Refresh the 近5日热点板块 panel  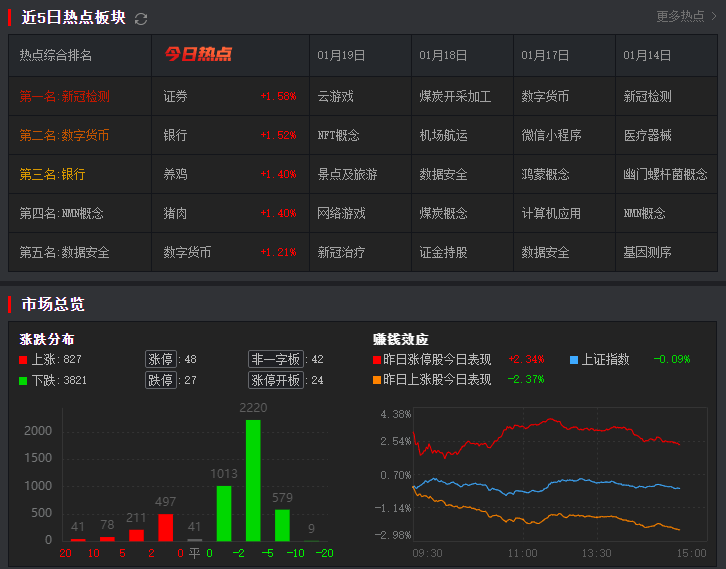(x=141, y=19)
